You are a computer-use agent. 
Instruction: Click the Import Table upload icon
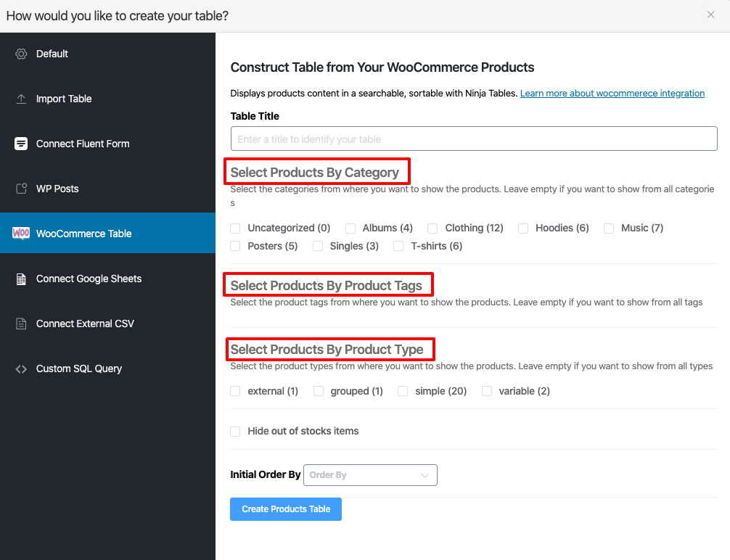(21, 99)
